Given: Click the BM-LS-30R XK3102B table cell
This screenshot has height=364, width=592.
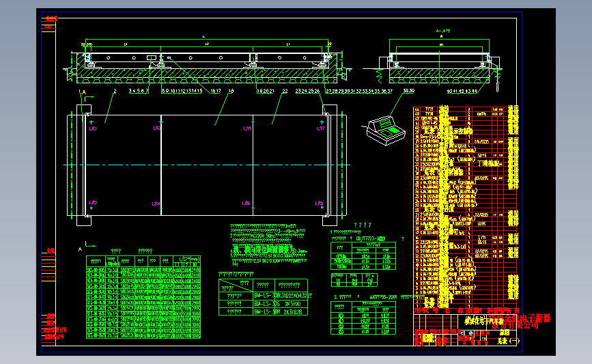Looking at the screenshot, I should pos(280,311).
